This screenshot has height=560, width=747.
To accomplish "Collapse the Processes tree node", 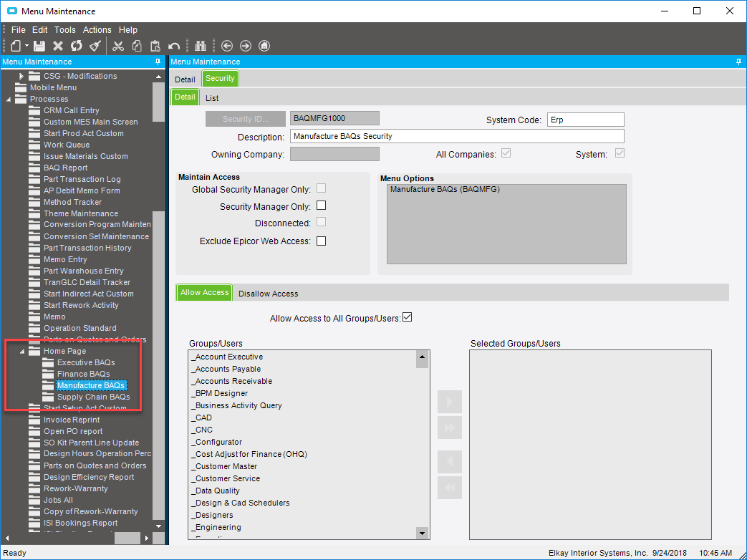I will 8,99.
